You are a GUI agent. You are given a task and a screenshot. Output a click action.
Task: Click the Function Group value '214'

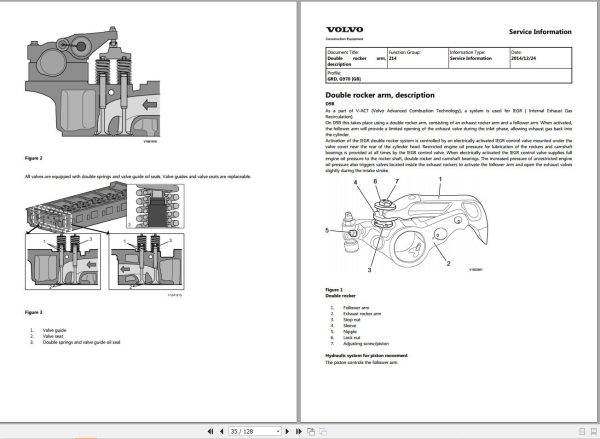click(x=393, y=58)
